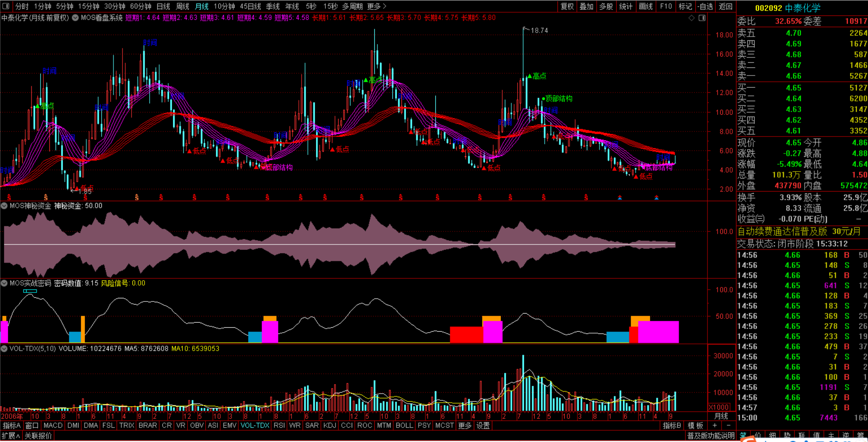Expand the MOS神秘资金 indicator dropdown arrow
868x442 pixels.
(4, 206)
